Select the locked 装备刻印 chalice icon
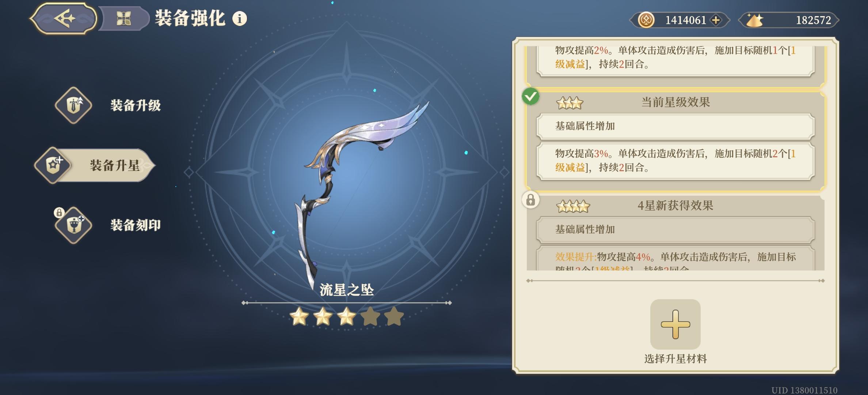 74,225
